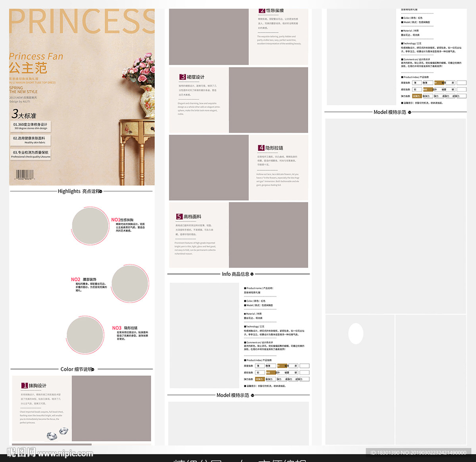Image resolution: width=476 pixels, height=462 pixels.
Task: Click the NO2 腰部装饰 circle image
Action: pyautogui.click(x=130, y=283)
